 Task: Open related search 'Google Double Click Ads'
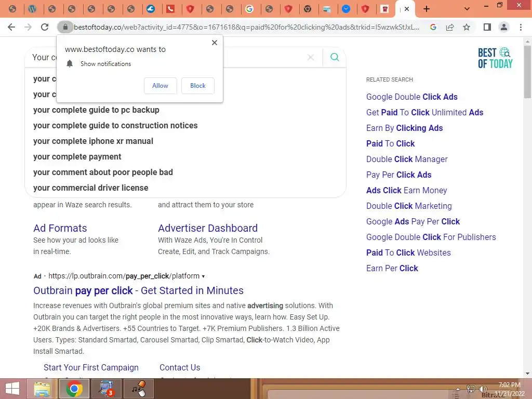(x=412, y=97)
